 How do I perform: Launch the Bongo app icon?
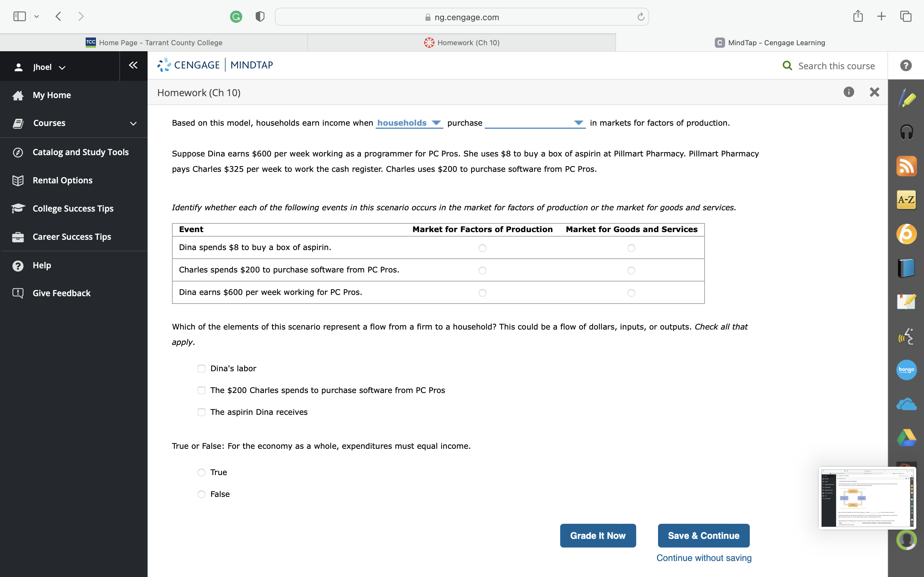pos(906,369)
